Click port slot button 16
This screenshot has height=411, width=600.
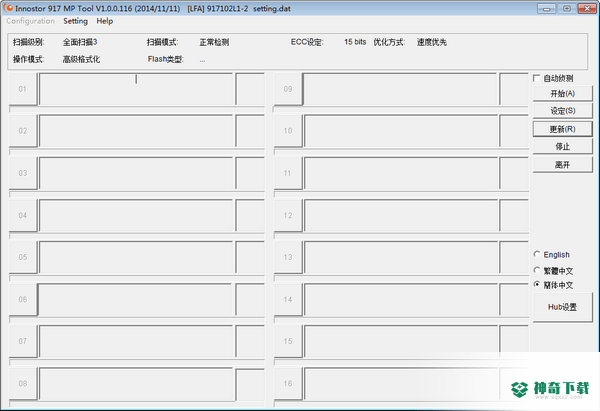[288, 383]
